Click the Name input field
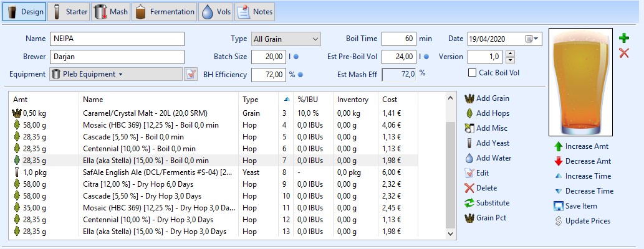The width and height of the screenshot is (644, 249). click(x=117, y=39)
